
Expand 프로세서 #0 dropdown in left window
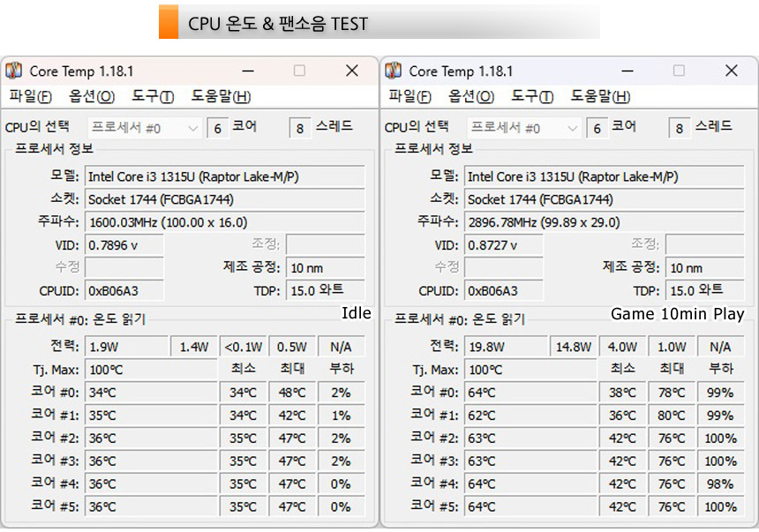click(x=144, y=128)
